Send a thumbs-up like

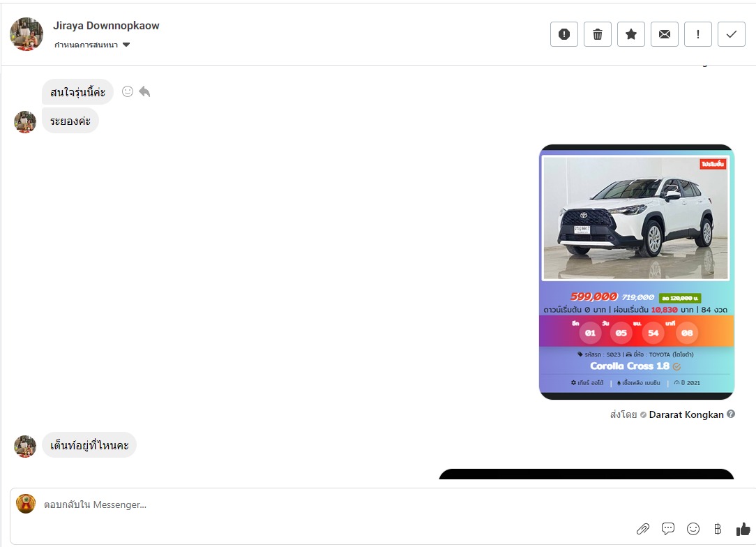[743, 529]
